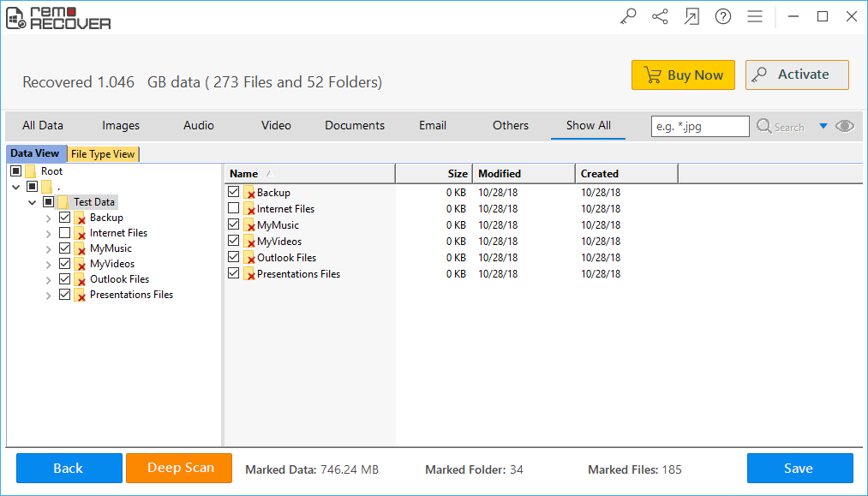Screen dimensions: 868x496
Task: Click the Save button
Action: click(x=799, y=468)
